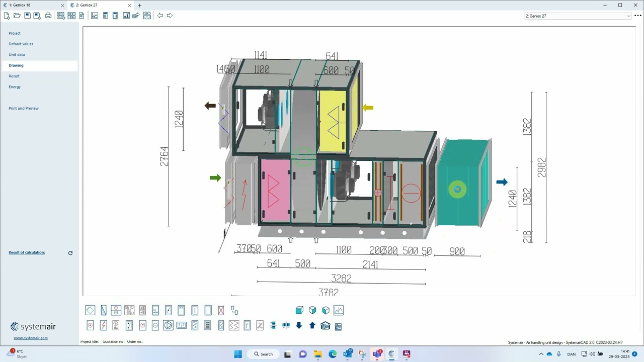The image size is (644, 362).
Task: Open File Explorer from the taskbar
Action: pos(317,354)
